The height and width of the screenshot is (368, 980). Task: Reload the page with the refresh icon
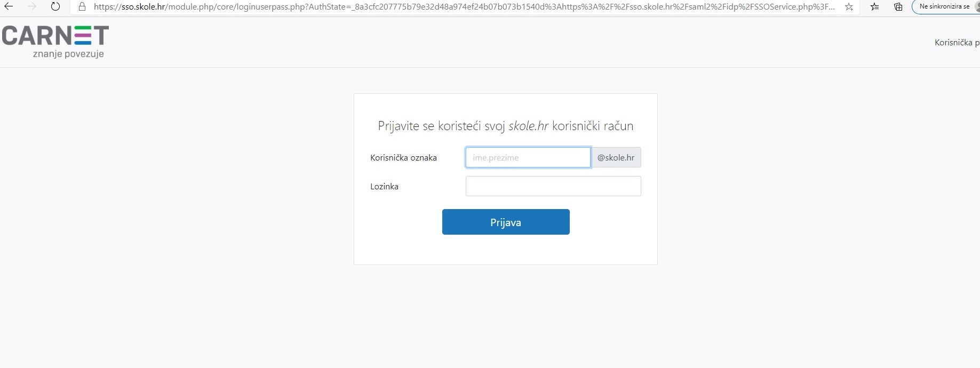tap(55, 7)
